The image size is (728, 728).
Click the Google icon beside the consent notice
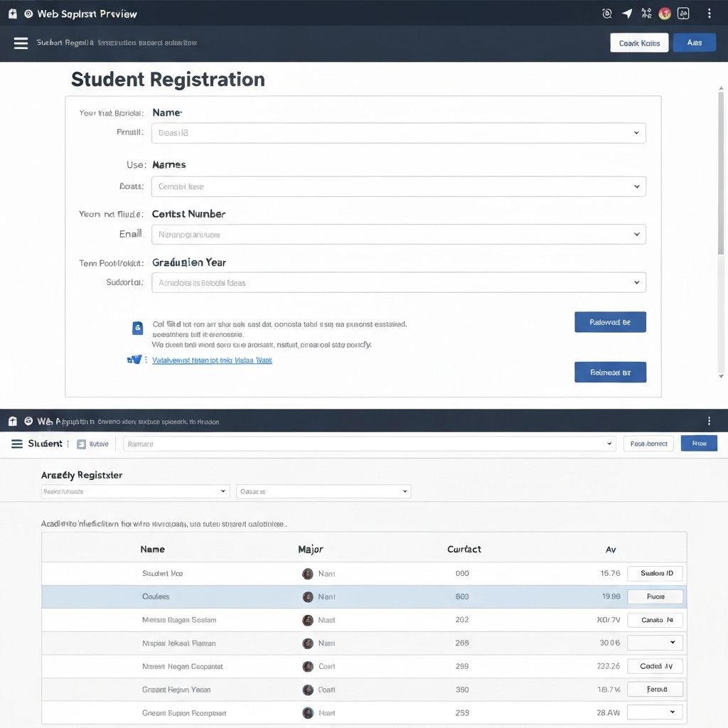click(137, 328)
